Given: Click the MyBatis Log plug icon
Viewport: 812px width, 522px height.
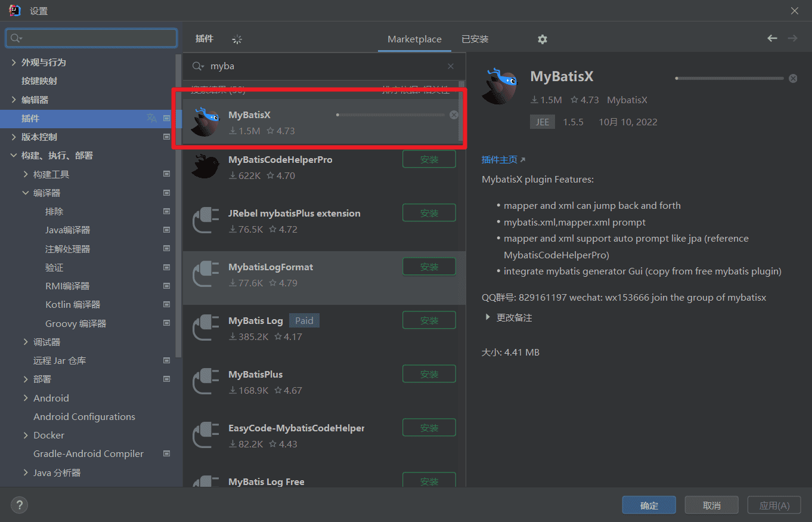Looking at the screenshot, I should (x=206, y=328).
